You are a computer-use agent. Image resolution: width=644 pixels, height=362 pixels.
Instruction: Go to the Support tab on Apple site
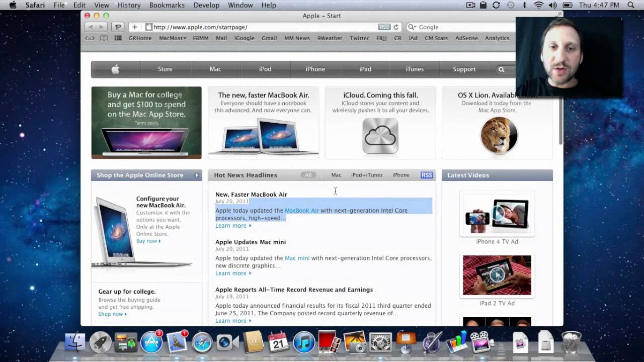click(464, 69)
